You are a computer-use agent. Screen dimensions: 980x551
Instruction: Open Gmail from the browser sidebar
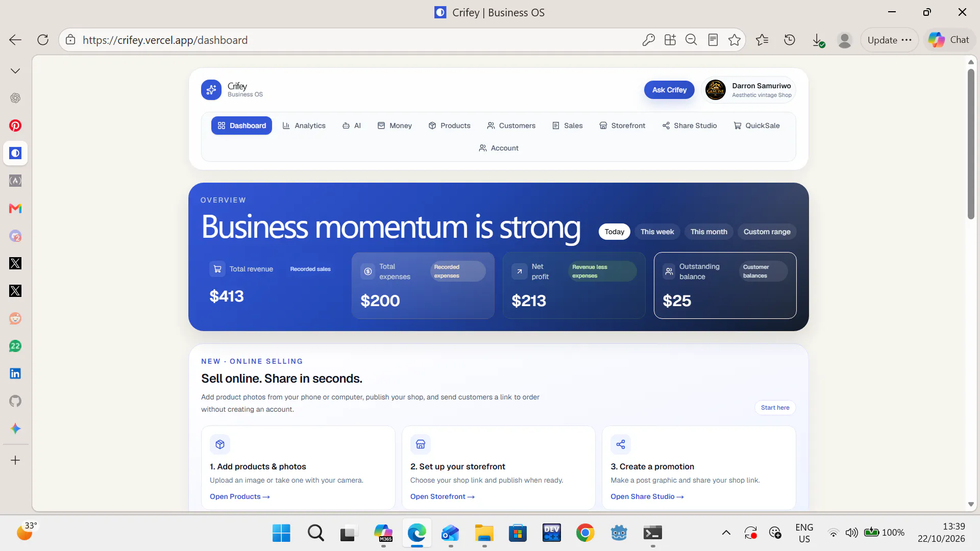click(x=15, y=208)
